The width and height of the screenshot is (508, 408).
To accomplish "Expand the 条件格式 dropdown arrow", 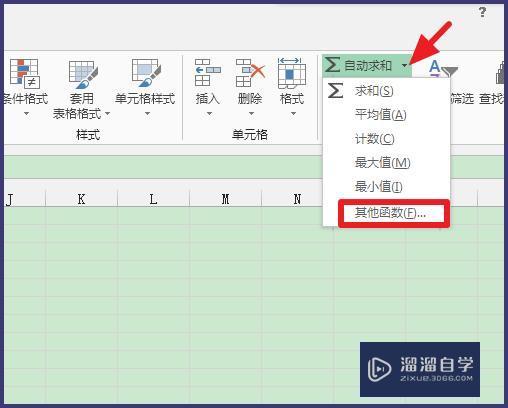I will (x=26, y=114).
